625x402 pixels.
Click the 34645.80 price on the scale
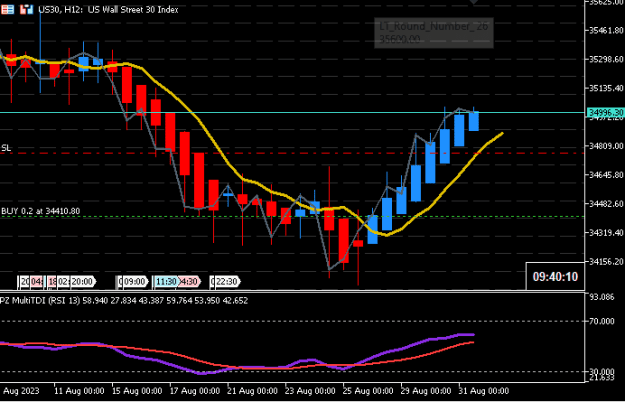[x=606, y=175]
